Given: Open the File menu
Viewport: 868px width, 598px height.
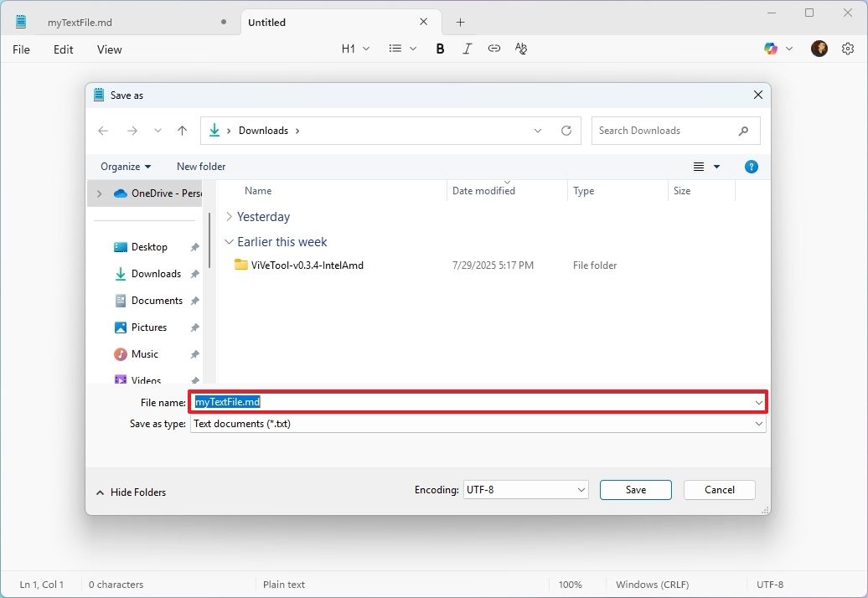Looking at the screenshot, I should point(20,49).
